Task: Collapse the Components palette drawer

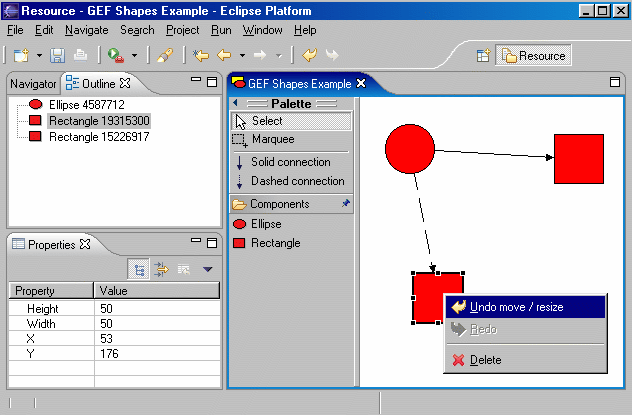Action: (x=278, y=204)
